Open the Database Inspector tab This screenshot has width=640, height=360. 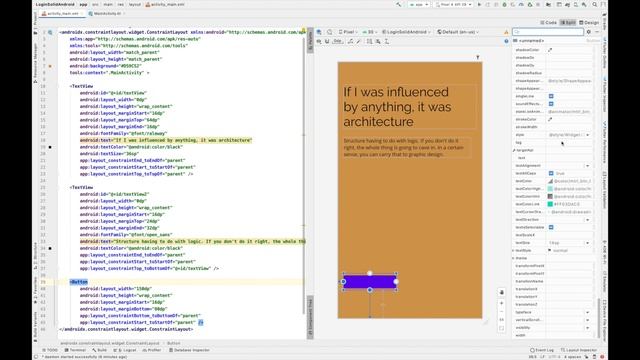coord(189,350)
